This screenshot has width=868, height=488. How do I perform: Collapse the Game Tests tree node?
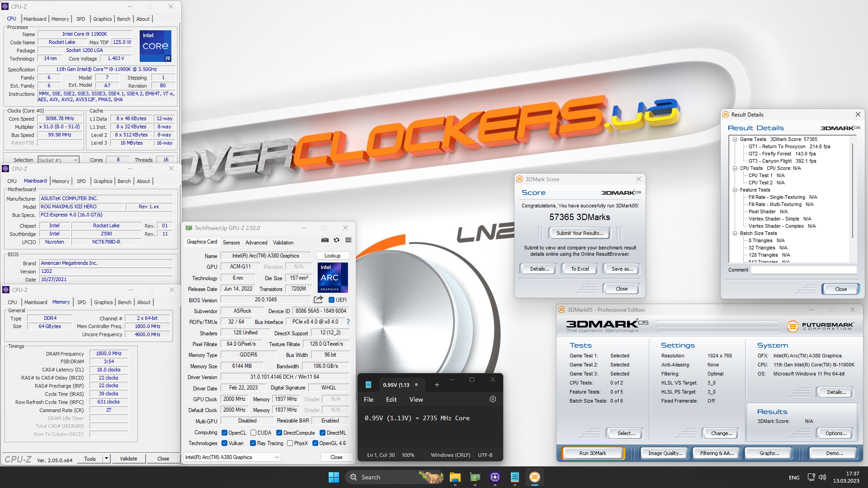pyautogui.click(x=735, y=140)
